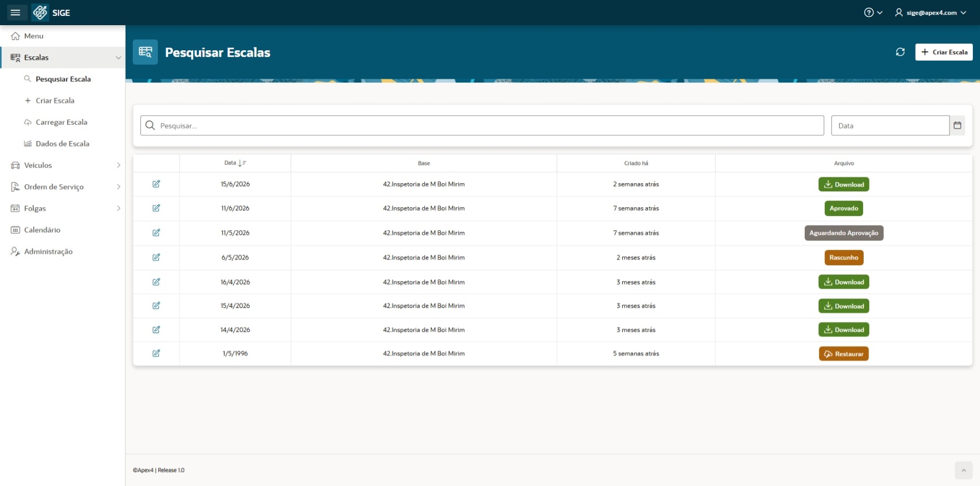Click back-to-top arrow in footer

[964, 470]
